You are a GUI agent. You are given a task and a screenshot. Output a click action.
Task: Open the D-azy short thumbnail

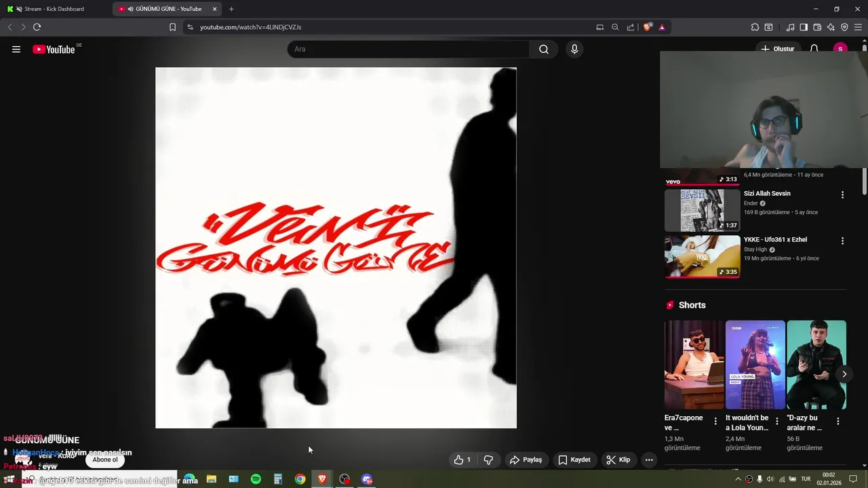pyautogui.click(x=816, y=365)
